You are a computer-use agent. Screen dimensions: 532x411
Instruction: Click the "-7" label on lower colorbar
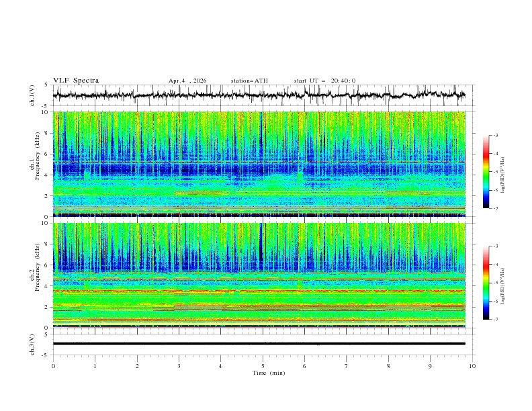coord(495,320)
